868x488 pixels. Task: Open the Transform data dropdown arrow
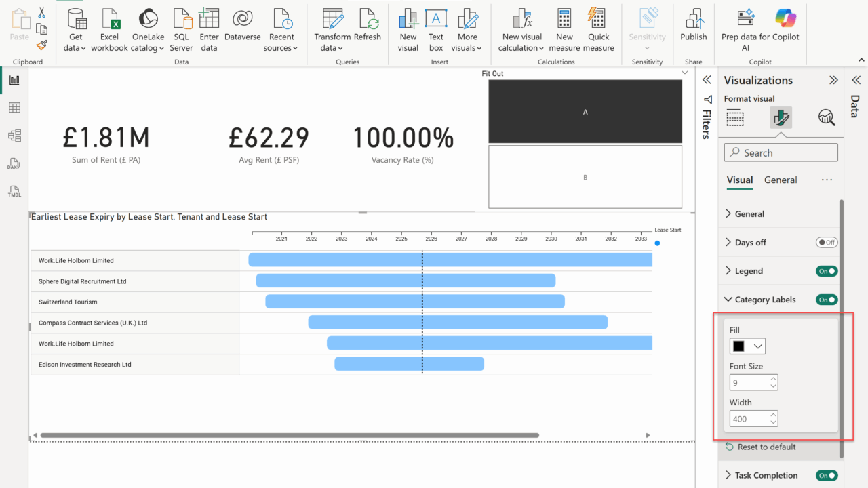(x=340, y=49)
